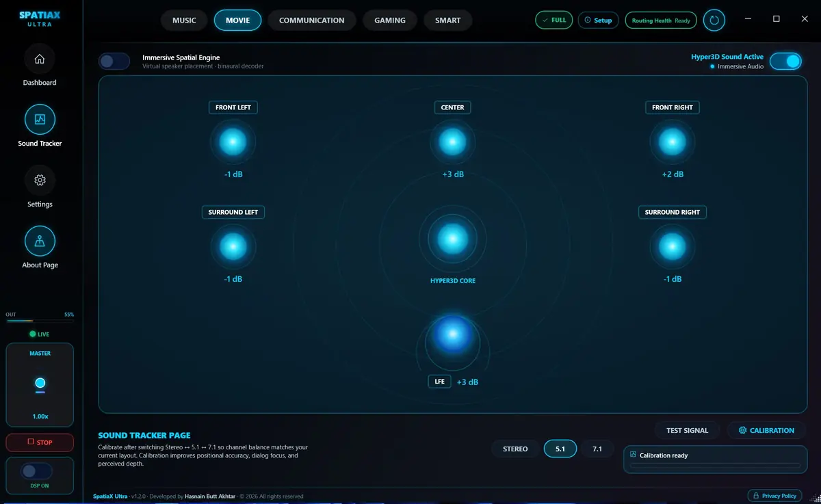Click the 1.00x master gain value
821x504 pixels.
tap(40, 416)
